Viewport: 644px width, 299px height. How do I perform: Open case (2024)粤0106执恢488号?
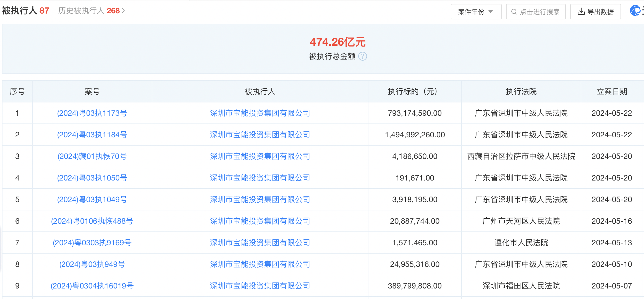(92, 221)
